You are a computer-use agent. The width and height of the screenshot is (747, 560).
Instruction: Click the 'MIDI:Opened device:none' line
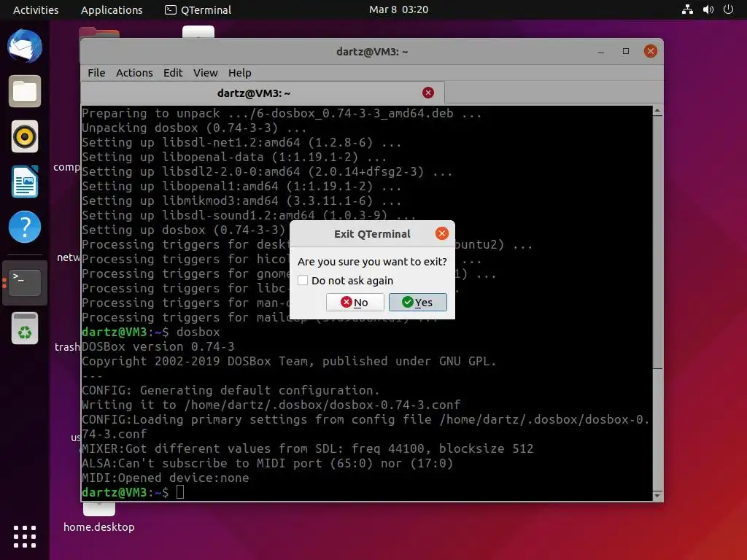pyautogui.click(x=166, y=478)
